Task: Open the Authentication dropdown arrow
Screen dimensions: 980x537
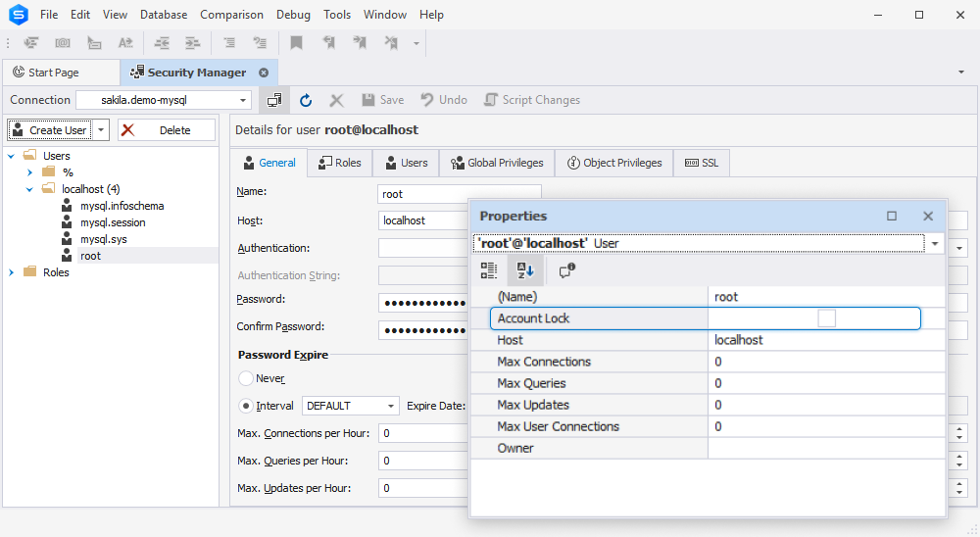Action: tap(959, 248)
